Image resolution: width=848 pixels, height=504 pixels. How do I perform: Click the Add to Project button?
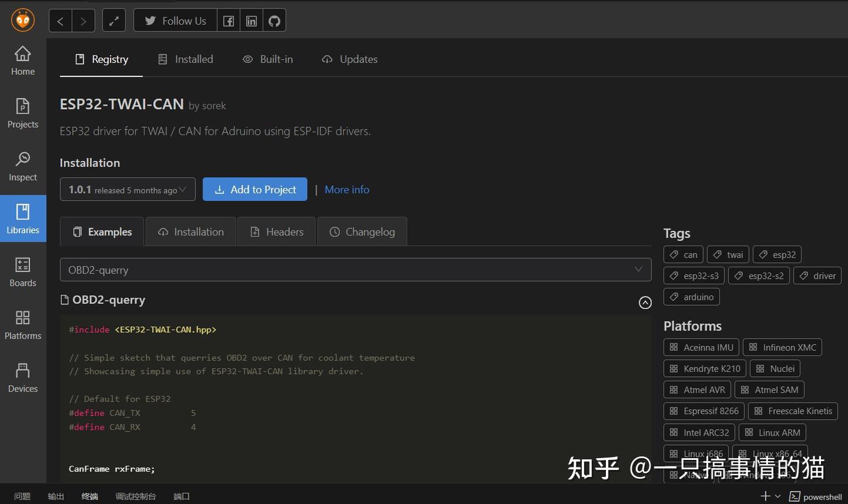pos(255,189)
